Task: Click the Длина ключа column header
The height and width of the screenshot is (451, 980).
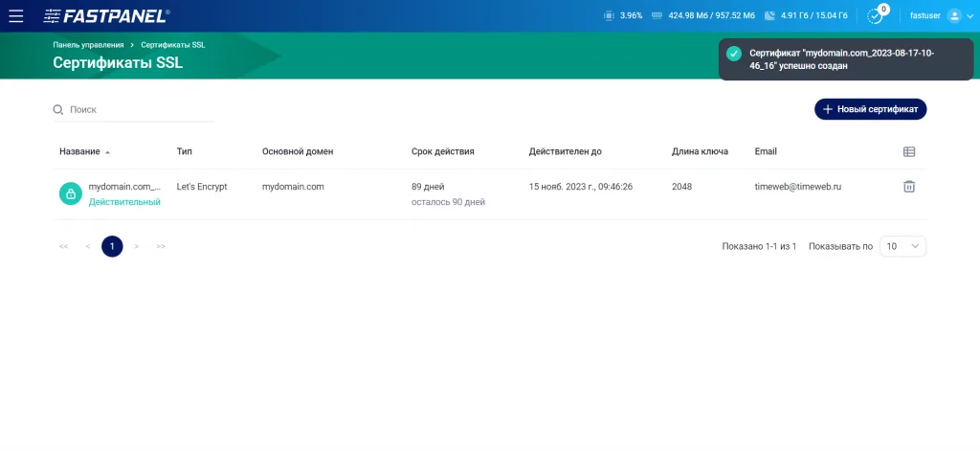Action: click(700, 151)
